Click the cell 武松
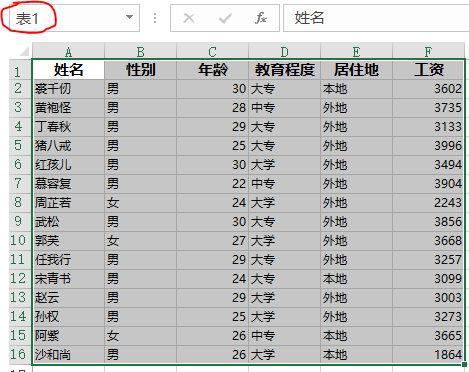469x372 pixels. pyautogui.click(x=68, y=222)
